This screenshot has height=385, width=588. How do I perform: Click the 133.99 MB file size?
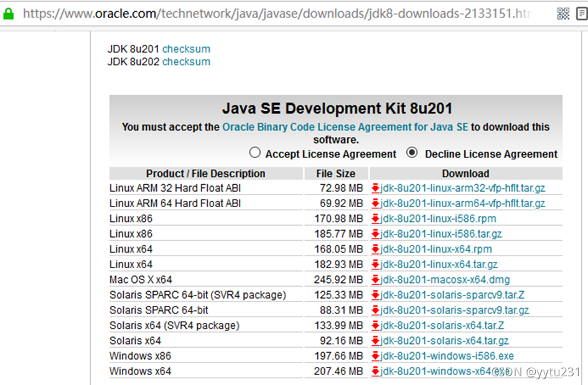pos(338,325)
